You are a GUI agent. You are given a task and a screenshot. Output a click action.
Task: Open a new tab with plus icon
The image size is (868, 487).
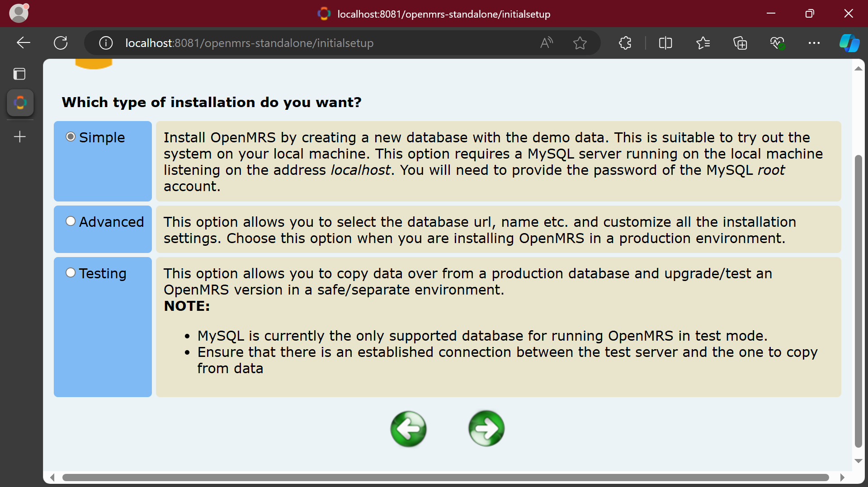click(20, 136)
